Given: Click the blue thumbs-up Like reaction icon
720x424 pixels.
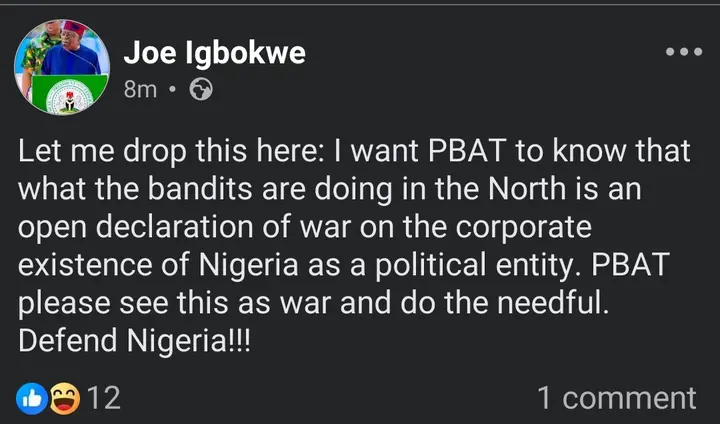Looking at the screenshot, I should (x=31, y=398).
